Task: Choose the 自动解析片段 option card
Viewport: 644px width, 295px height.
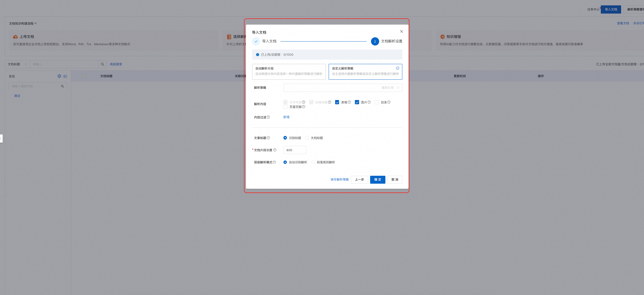Action: [x=289, y=71]
